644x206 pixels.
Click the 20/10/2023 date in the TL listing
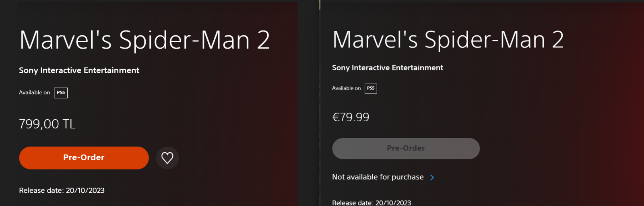point(85,190)
